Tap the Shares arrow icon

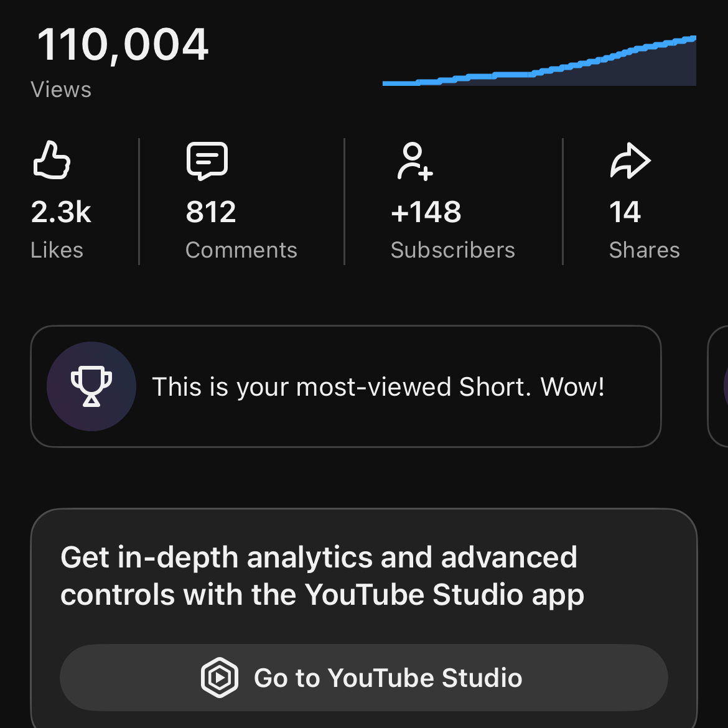[630, 160]
